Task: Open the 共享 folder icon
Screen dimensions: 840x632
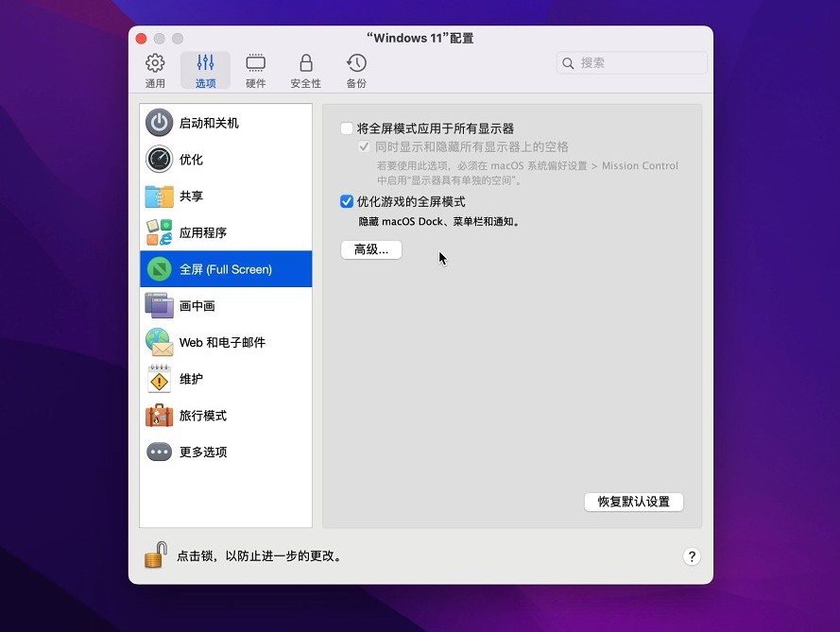Action: 159,196
